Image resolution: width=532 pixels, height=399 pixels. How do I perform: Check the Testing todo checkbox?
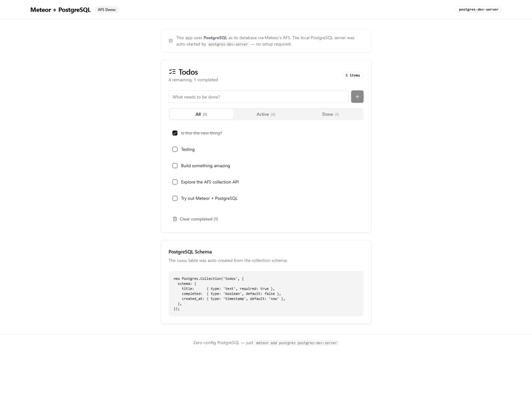pyautogui.click(x=175, y=149)
